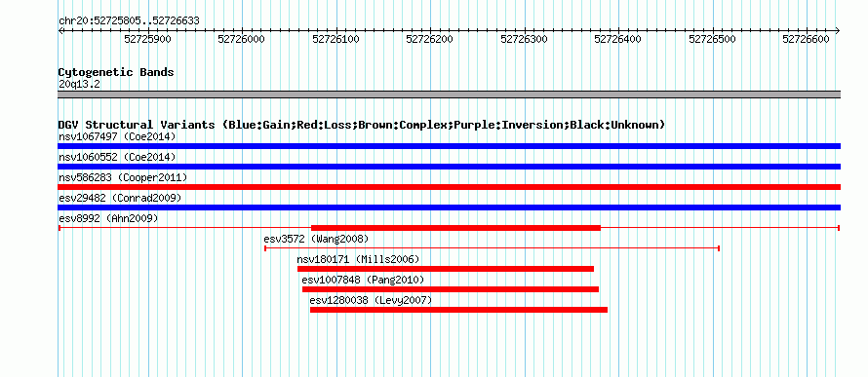Select the thick red bar of esv8992
This screenshot has height=377, width=868.
(x=455, y=228)
